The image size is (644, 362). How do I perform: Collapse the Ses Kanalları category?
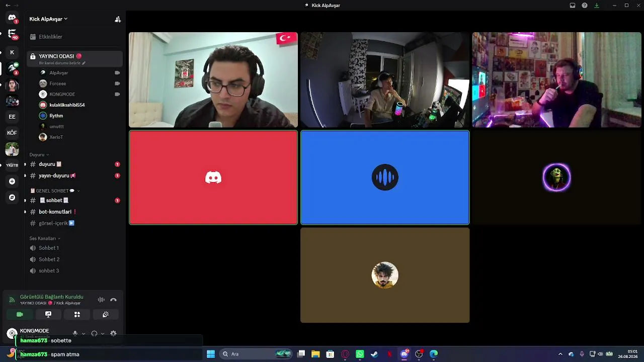click(x=45, y=238)
